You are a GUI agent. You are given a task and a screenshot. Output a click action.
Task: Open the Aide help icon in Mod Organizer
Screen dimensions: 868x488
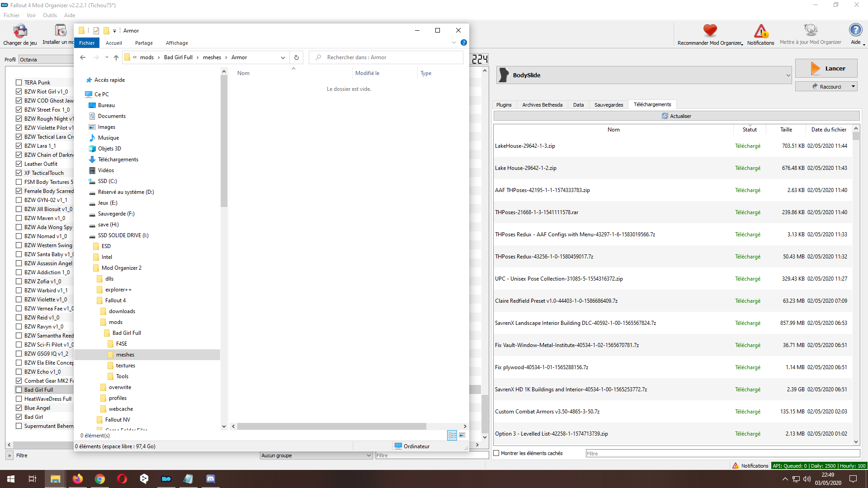tap(855, 31)
